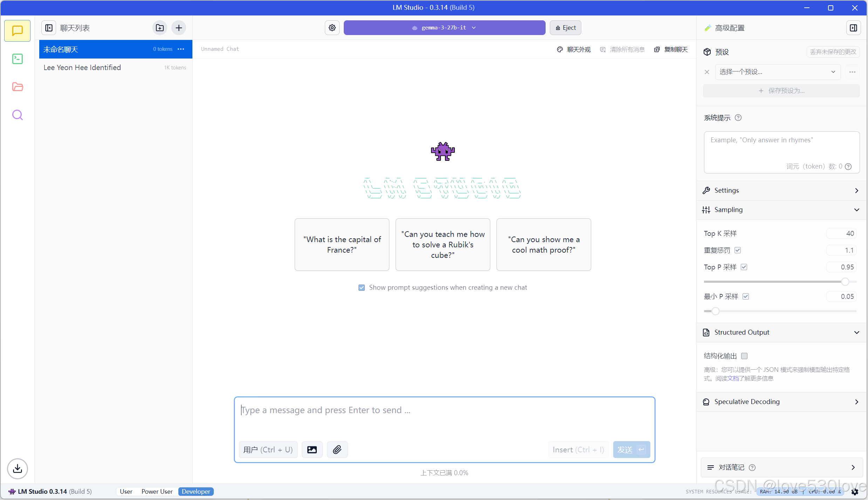The height and width of the screenshot is (500, 868).
Task: Expand the 对话笔记 section
Action: point(781,467)
